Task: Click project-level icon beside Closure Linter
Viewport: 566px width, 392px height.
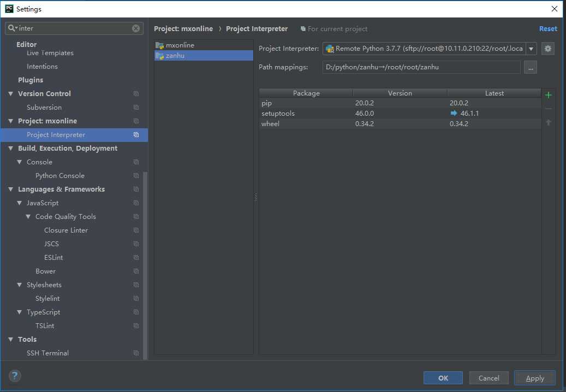Action: click(x=136, y=230)
